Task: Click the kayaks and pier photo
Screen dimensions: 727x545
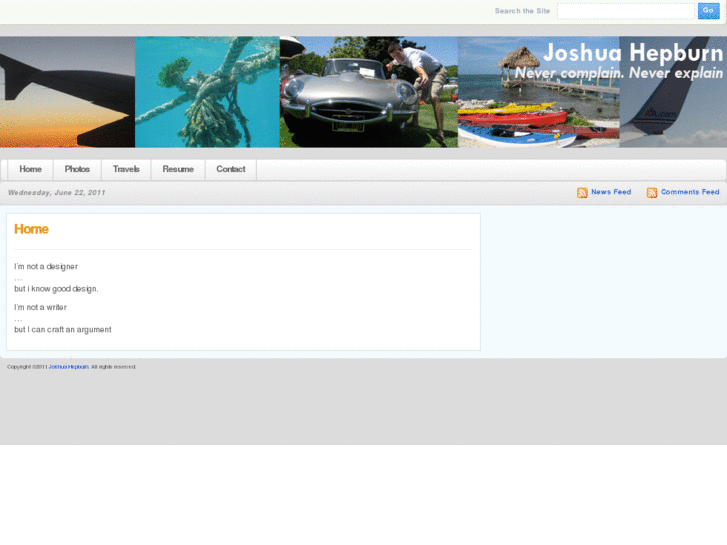Action: coord(538,92)
